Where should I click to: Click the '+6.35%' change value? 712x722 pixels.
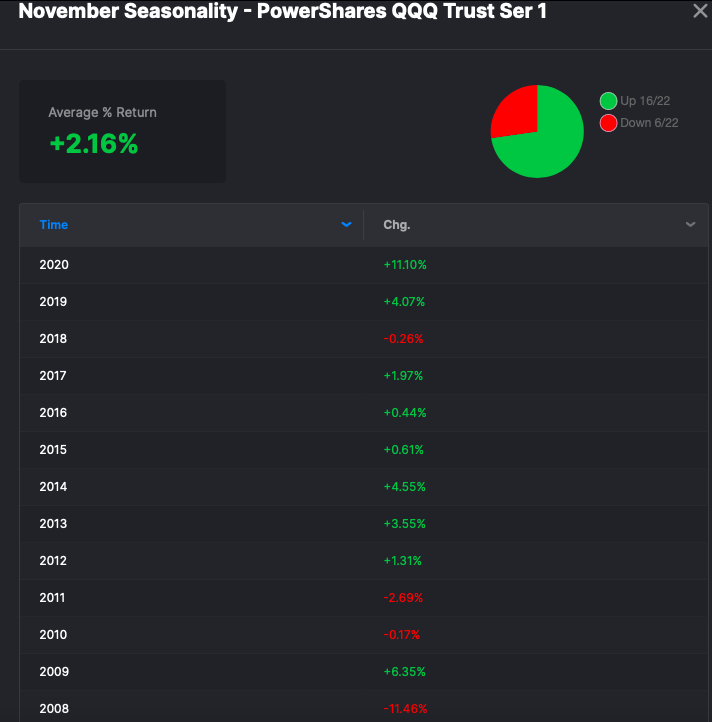click(404, 672)
